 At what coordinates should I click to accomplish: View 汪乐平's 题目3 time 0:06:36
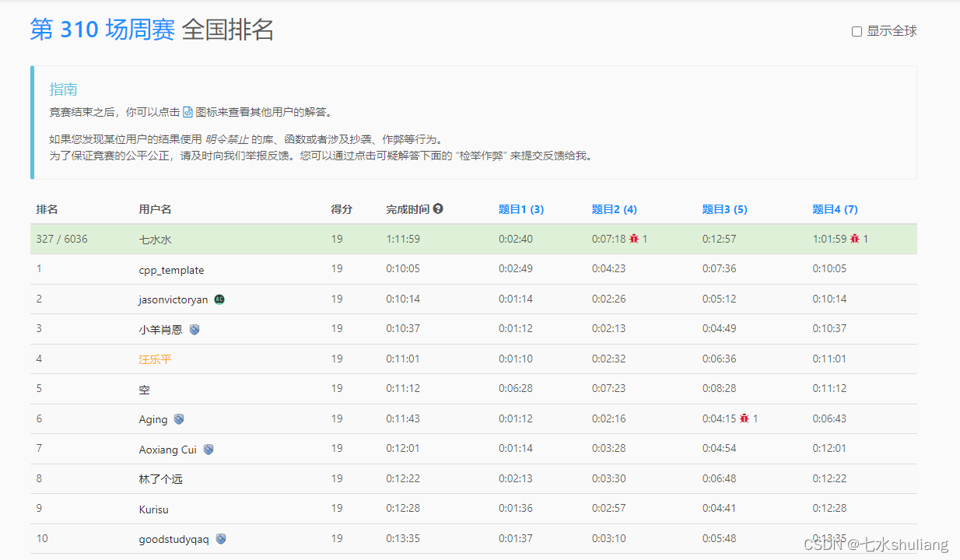tap(720, 359)
